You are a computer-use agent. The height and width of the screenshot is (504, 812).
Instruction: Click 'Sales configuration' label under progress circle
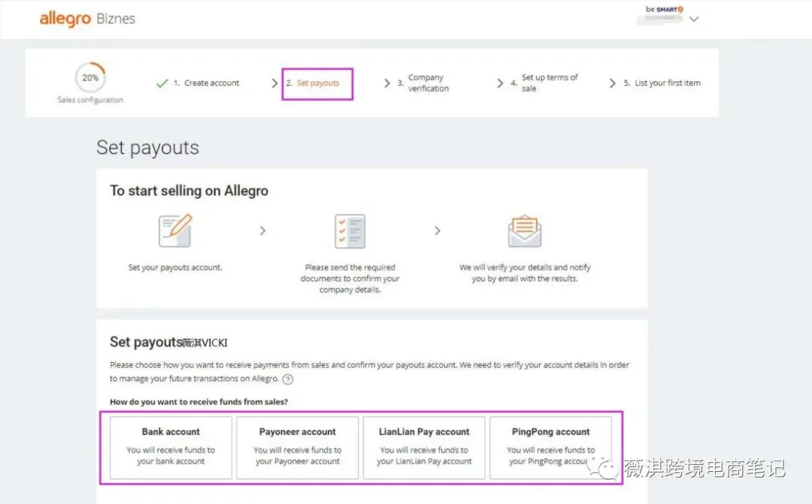tap(90, 100)
